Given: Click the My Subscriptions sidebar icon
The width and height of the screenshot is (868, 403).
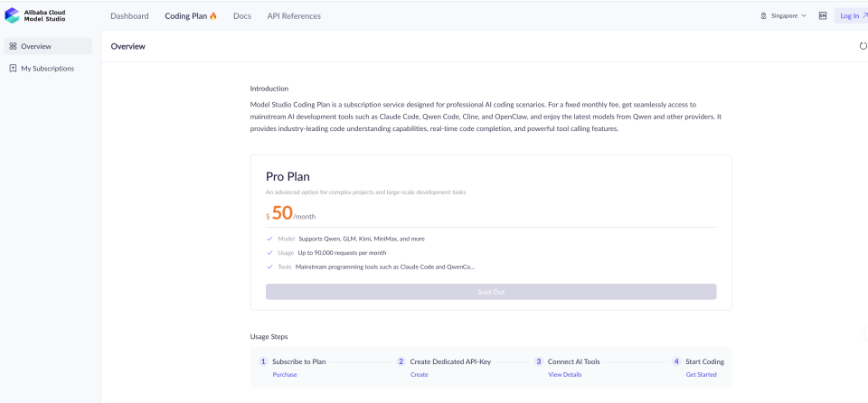Looking at the screenshot, I should [x=14, y=69].
